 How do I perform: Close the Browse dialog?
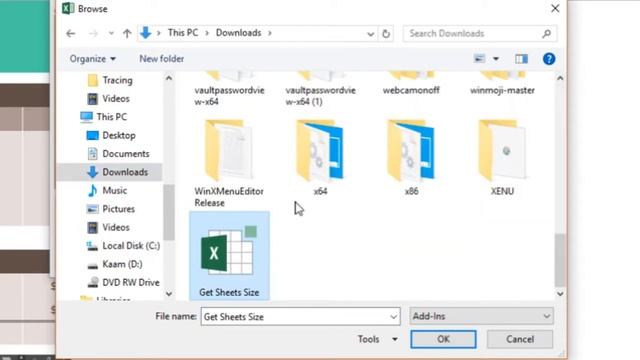click(555, 8)
